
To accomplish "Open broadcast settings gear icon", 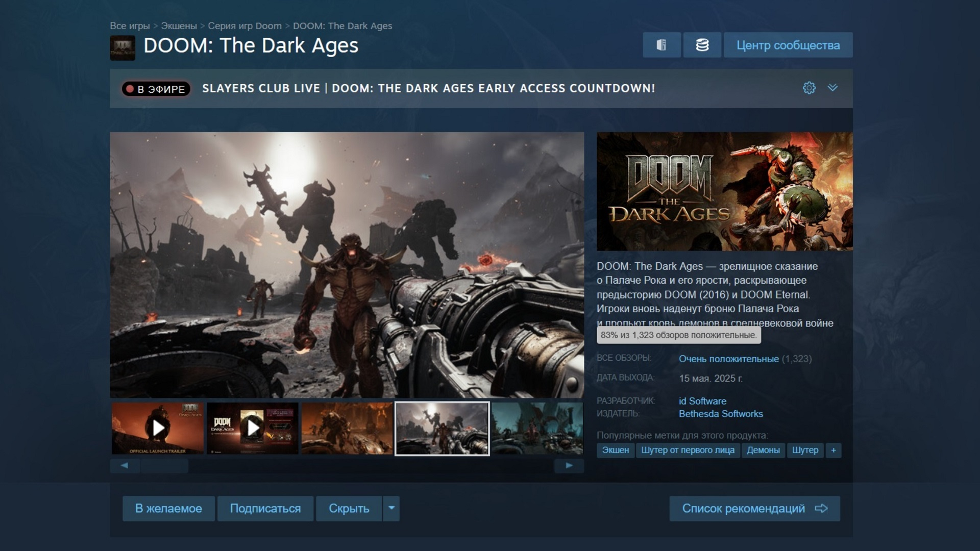I will tap(809, 88).
